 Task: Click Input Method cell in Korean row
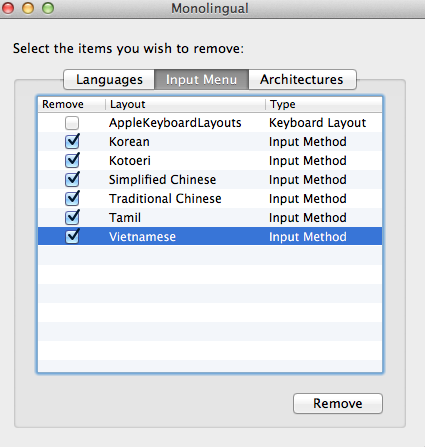[308, 142]
